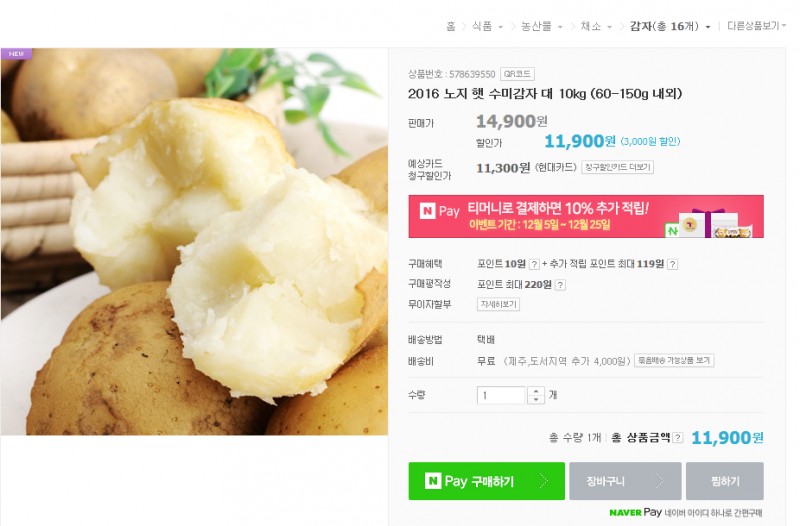Click the help icon next to 상품금액
This screenshot has width=800, height=526.
click(x=678, y=438)
